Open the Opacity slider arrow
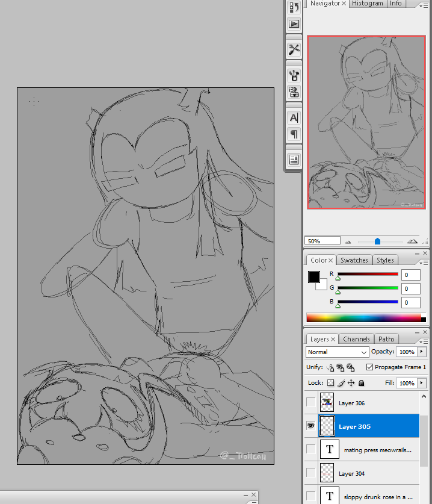Screen dimensions: 432x504 click(422, 352)
